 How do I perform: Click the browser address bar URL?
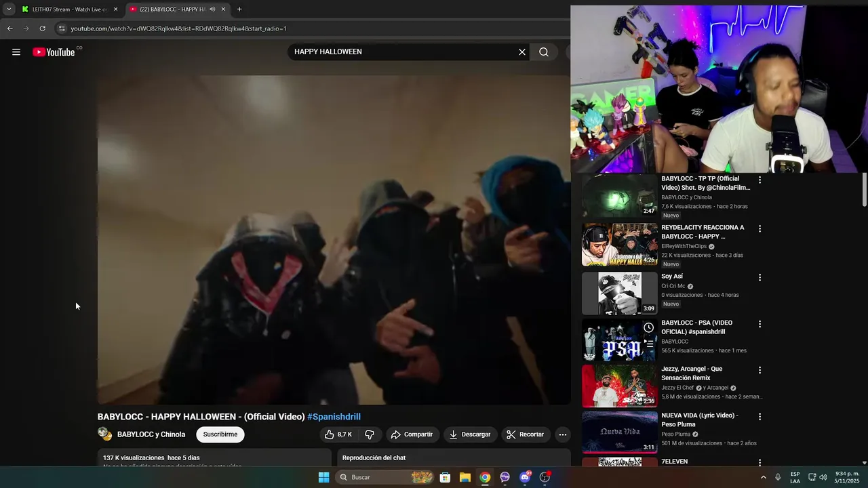click(179, 28)
